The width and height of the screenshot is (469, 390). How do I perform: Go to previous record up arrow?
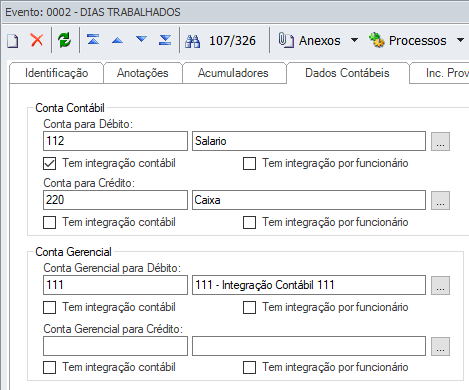click(x=117, y=41)
